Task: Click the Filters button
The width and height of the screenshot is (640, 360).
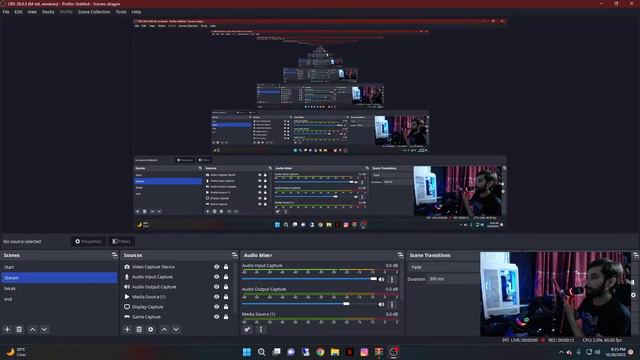Action: [x=122, y=241]
